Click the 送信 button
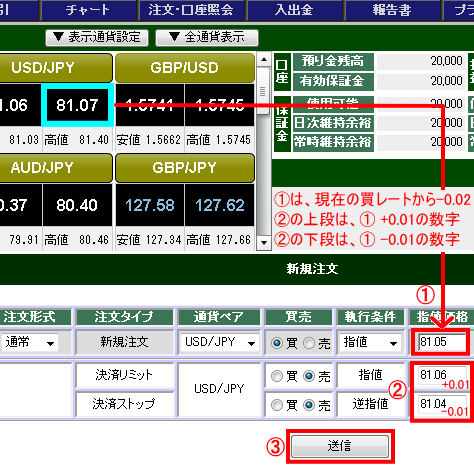This screenshot has height=467, width=474. click(340, 446)
